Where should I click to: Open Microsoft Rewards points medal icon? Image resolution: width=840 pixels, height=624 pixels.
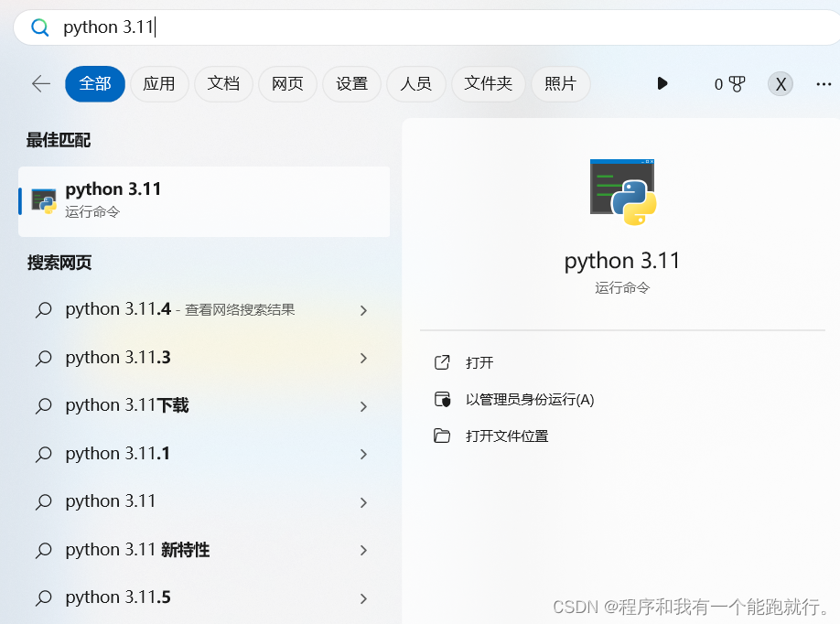click(728, 83)
